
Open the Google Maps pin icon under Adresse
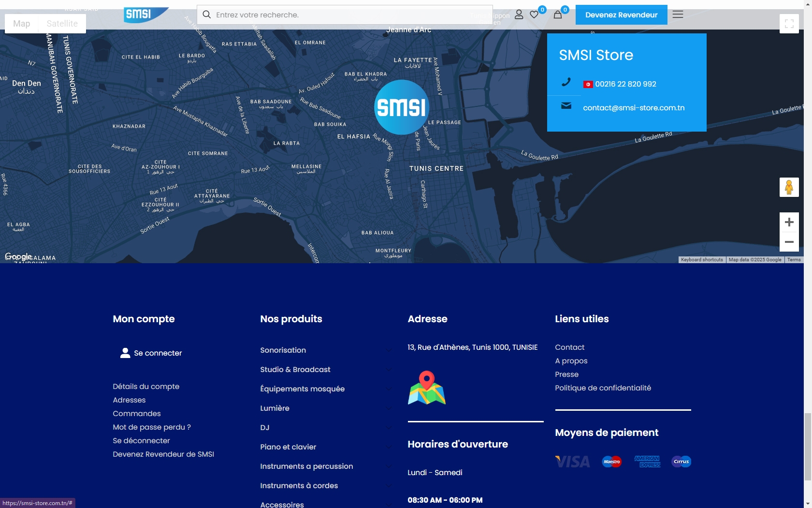(x=426, y=388)
